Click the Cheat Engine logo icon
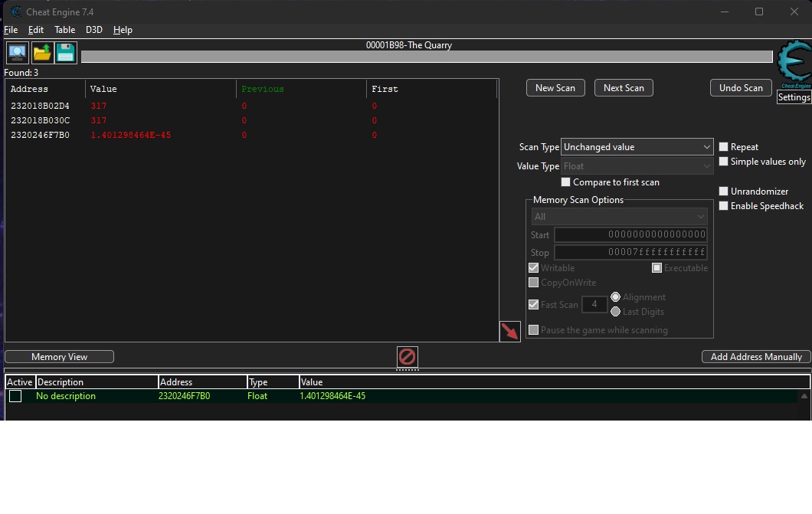The image size is (812, 514). coord(793,66)
